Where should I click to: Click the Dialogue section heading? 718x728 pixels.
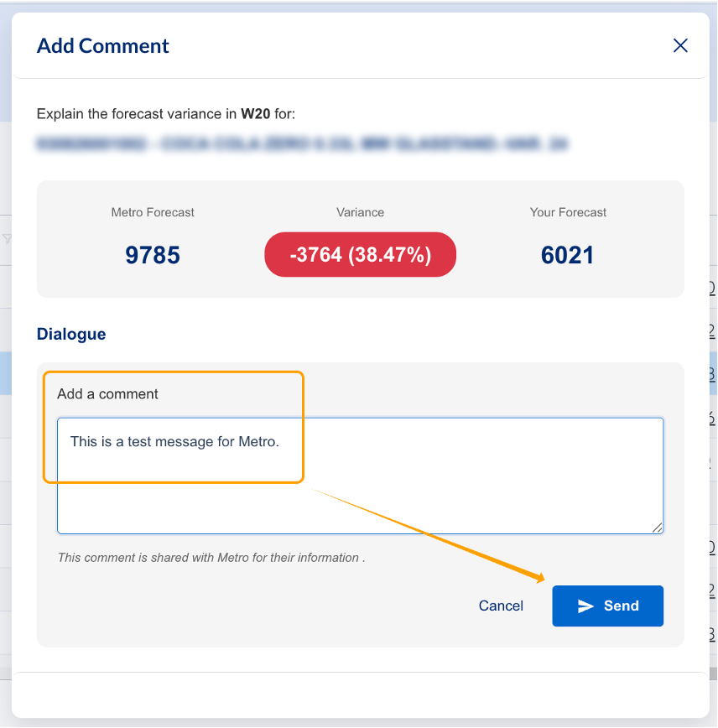(71, 335)
